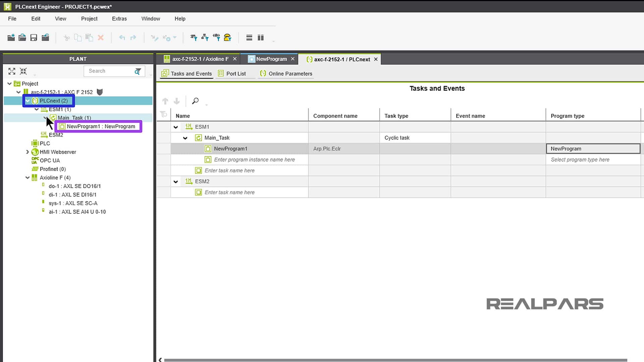Click the NewProgram program type cell

click(x=593, y=149)
